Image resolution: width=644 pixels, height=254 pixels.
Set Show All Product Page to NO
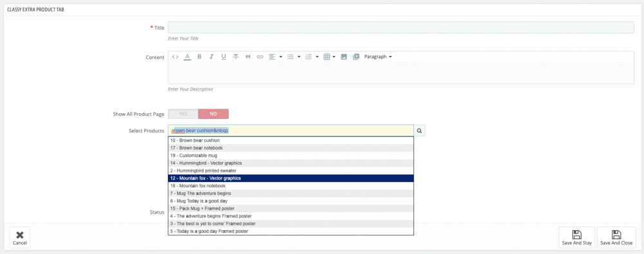click(x=213, y=114)
